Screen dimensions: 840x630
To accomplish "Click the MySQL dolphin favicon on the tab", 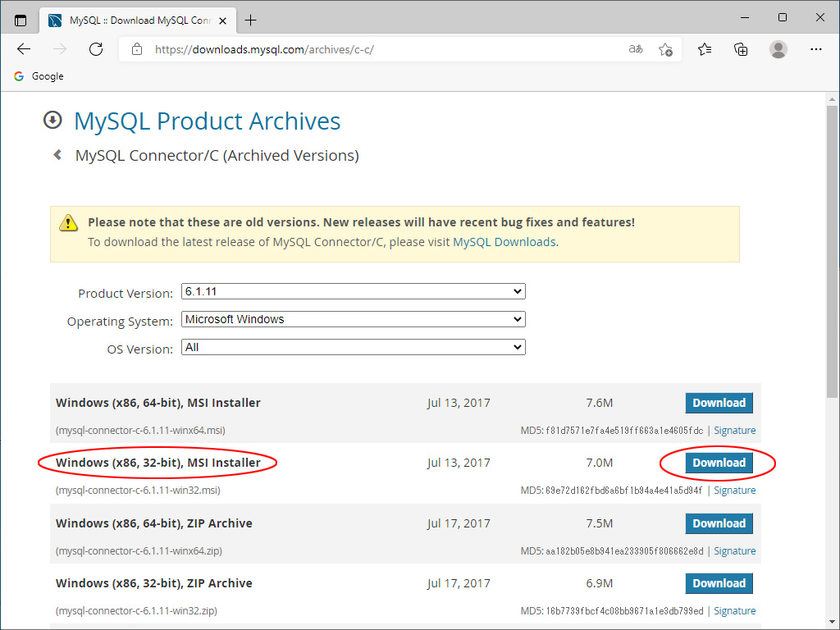I will pyautogui.click(x=55, y=21).
